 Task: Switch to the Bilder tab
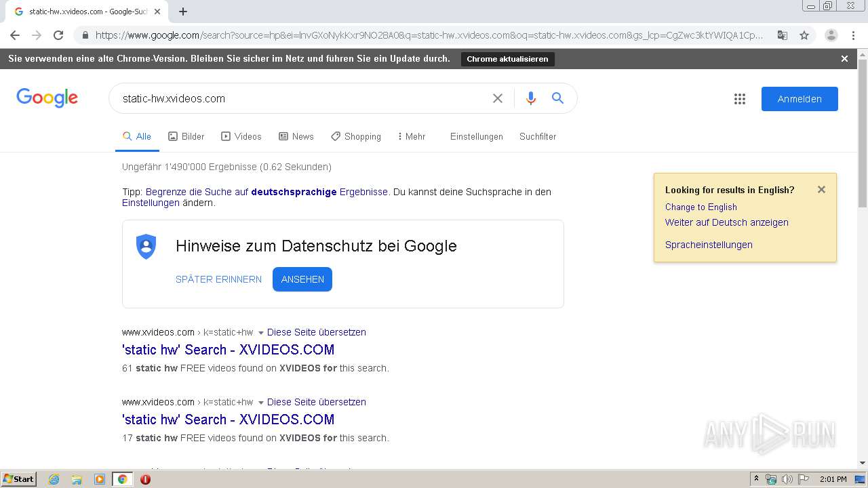pos(186,136)
